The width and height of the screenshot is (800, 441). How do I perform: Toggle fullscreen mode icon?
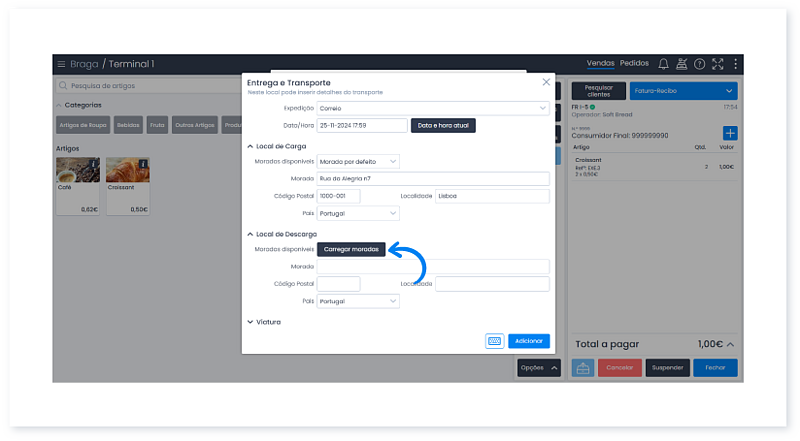717,64
